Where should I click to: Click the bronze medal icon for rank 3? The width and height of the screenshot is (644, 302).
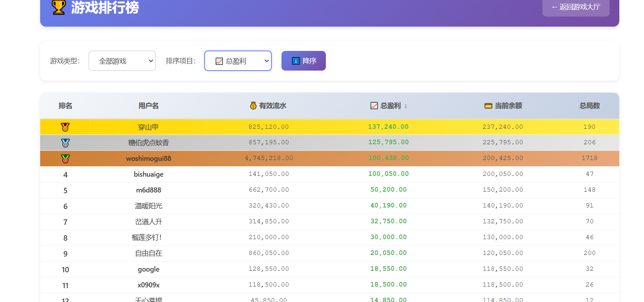65,159
